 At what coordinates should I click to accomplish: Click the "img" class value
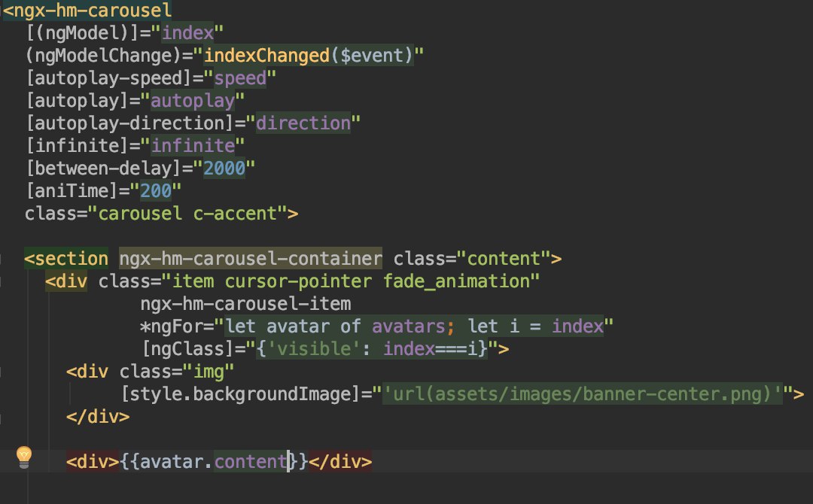click(x=209, y=372)
